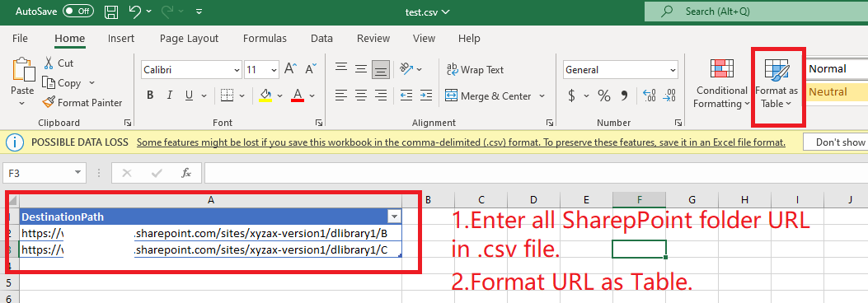Image resolution: width=868 pixels, height=303 pixels.
Task: Select the Neutral cell style
Action: [x=836, y=91]
